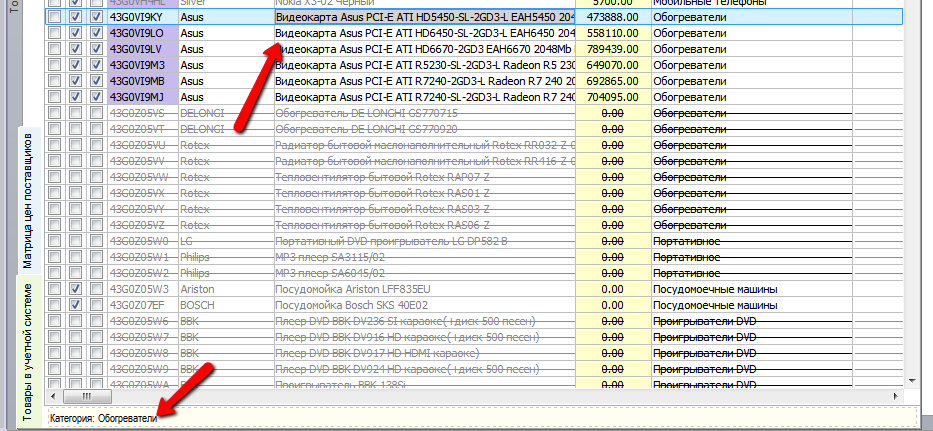
Task: Click the Asus HD5450 video card name
Action: coord(425,17)
